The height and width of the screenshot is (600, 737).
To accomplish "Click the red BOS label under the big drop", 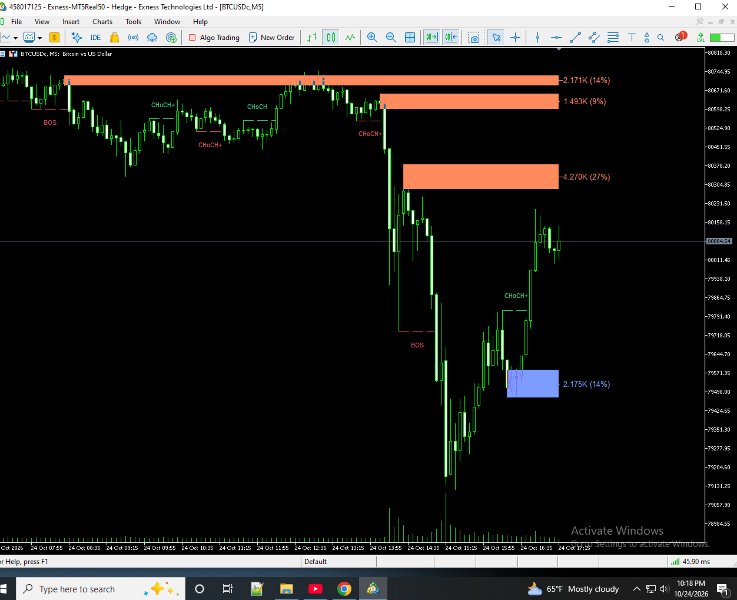I will (x=417, y=345).
